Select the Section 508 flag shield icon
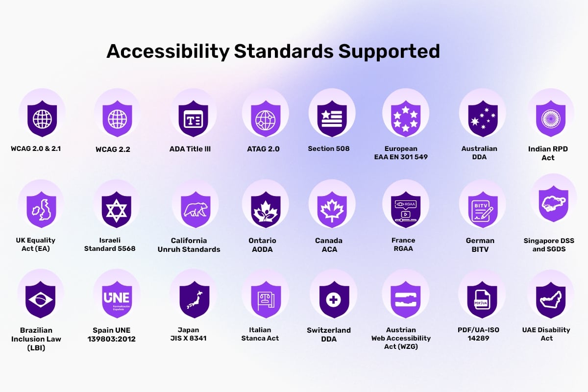This screenshot has width=588, height=392. point(332,119)
